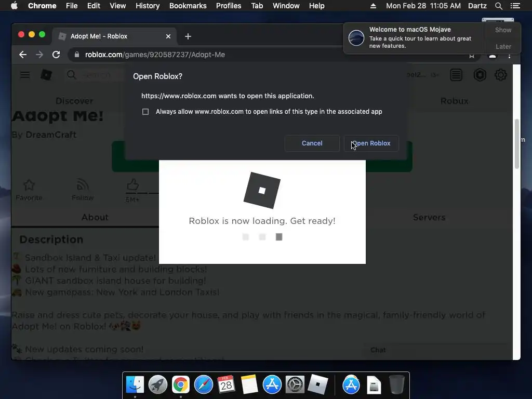Follow the game with feed icon
The image size is (532, 399).
(x=83, y=185)
